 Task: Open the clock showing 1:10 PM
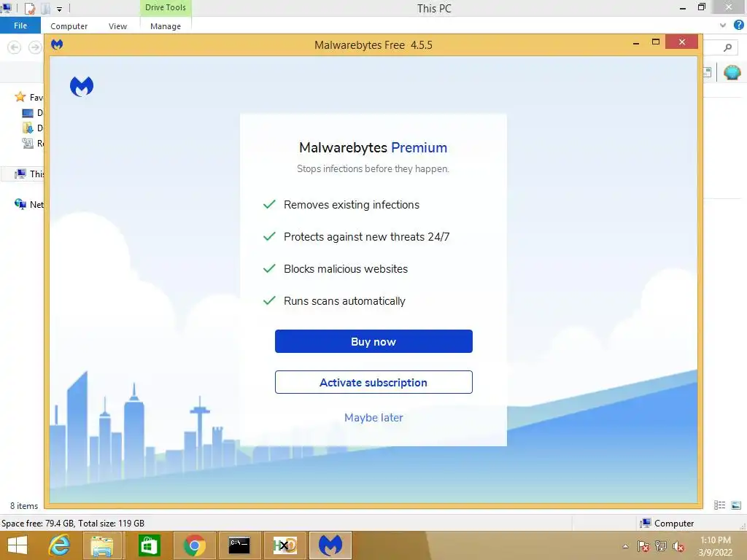tap(716, 546)
